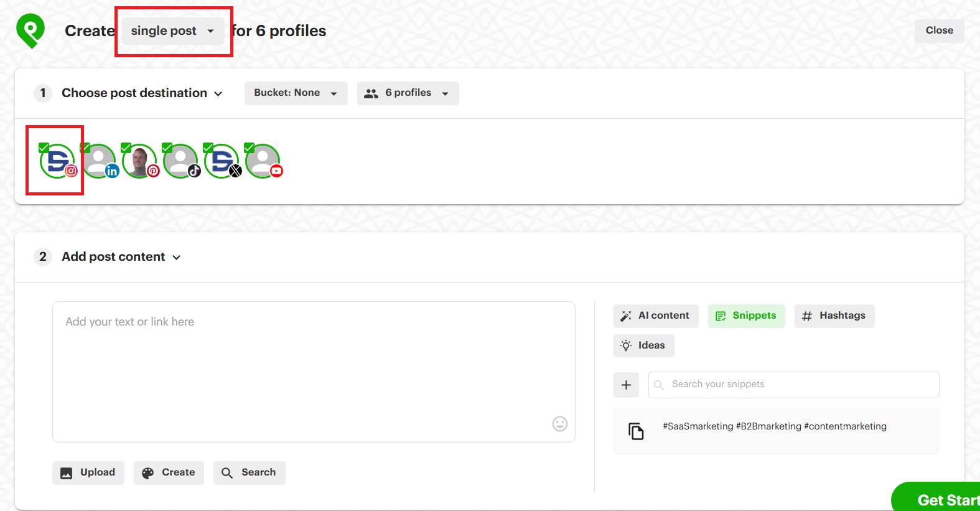The image size is (980, 511).
Task: Select the Instagram profile avatar
Action: click(x=57, y=162)
